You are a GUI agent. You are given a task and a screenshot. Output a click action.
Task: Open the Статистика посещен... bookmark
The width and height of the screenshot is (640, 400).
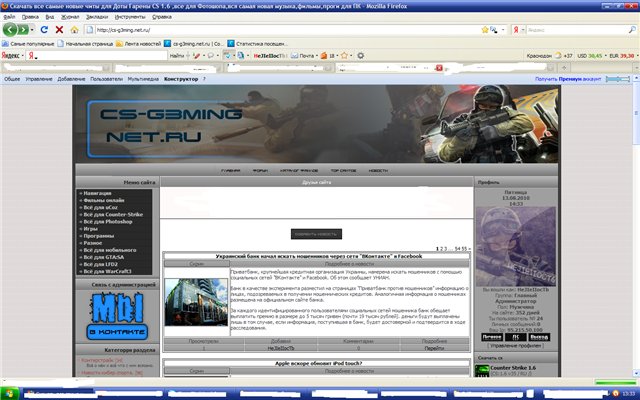click(257, 44)
